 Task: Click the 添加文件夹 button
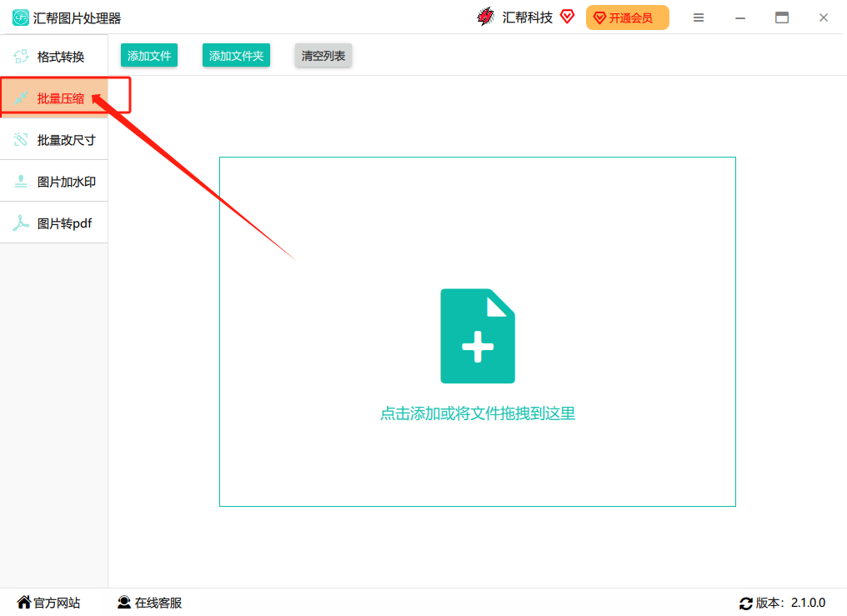click(236, 56)
